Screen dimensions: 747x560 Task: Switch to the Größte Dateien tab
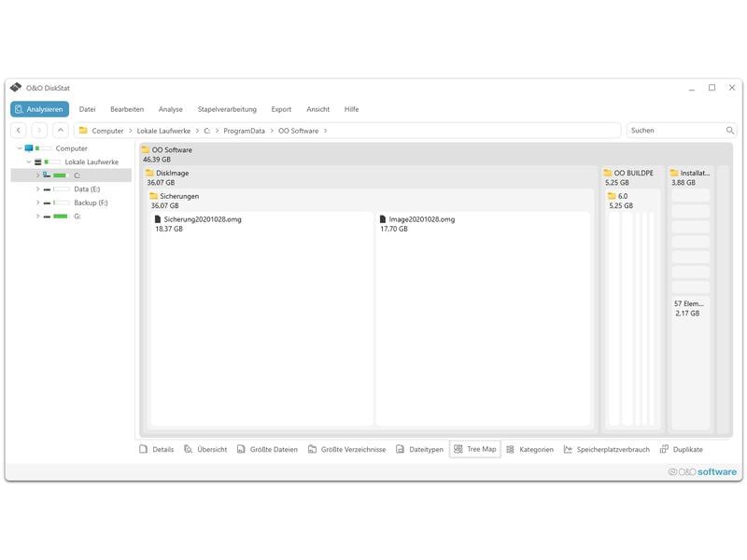267,449
